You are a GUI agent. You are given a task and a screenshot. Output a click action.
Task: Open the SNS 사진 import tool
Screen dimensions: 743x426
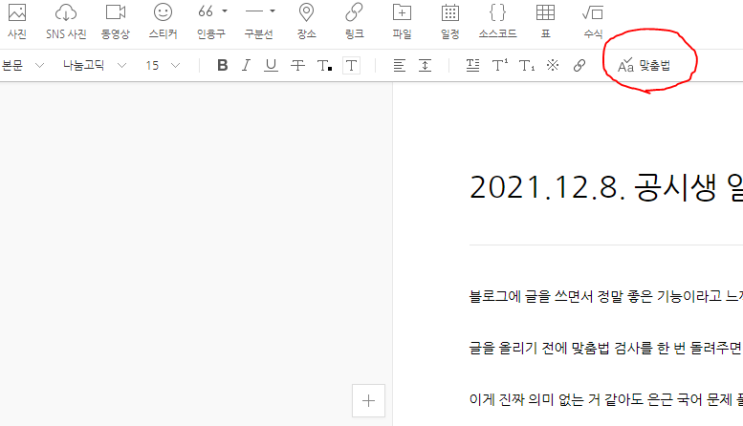[66, 20]
